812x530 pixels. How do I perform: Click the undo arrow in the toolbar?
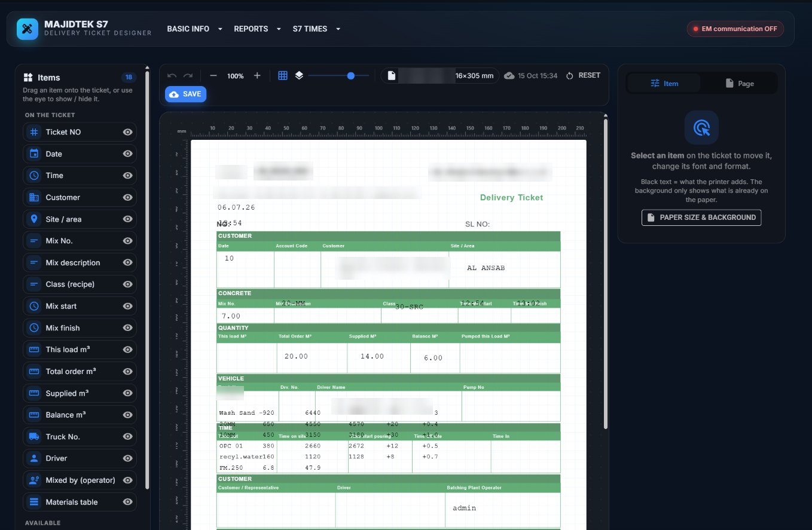click(172, 76)
